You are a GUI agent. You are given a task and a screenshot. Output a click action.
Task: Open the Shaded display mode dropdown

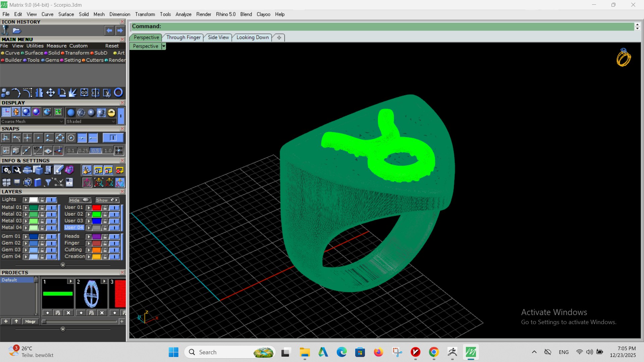pyautogui.click(x=91, y=121)
